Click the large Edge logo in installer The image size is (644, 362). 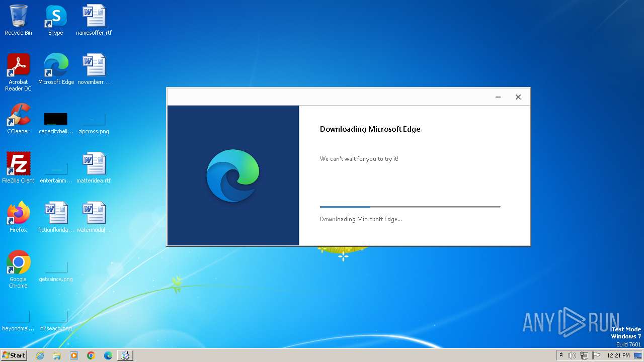pos(233,175)
